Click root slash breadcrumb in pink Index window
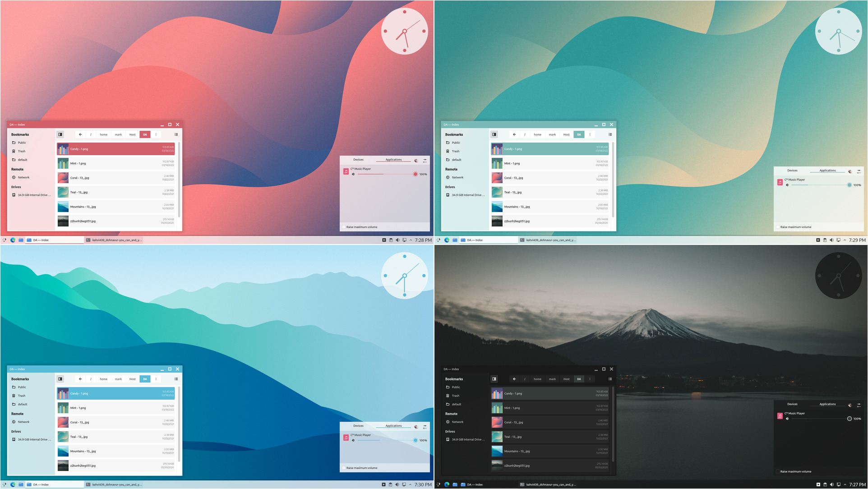Viewport: 868px width, 489px height. (91, 134)
